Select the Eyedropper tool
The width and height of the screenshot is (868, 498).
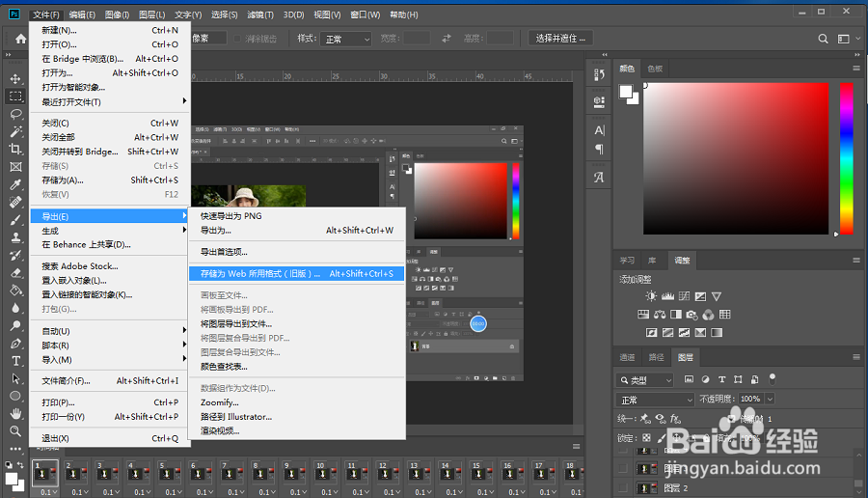coord(15,184)
